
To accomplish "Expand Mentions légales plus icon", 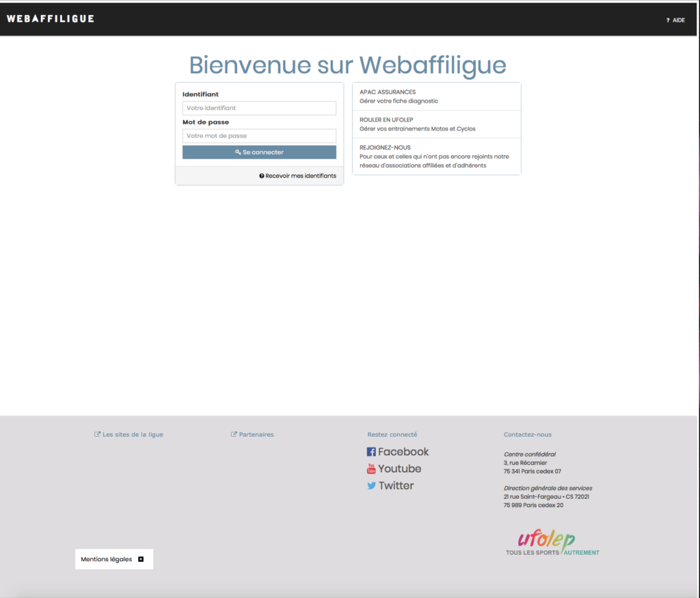I will click(141, 559).
